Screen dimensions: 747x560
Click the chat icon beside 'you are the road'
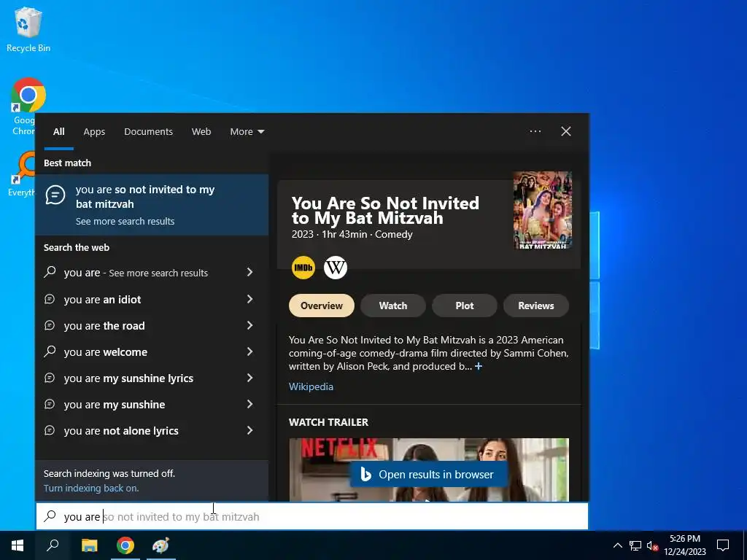(x=50, y=325)
